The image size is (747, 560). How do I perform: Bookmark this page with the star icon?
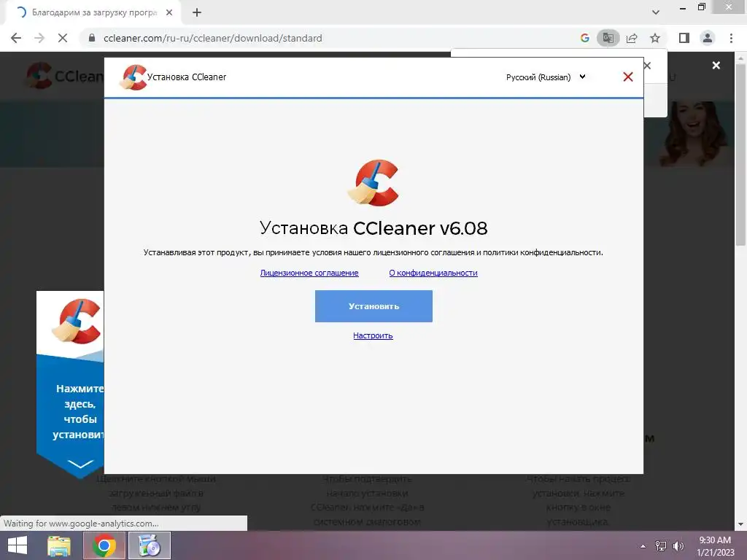(x=655, y=38)
